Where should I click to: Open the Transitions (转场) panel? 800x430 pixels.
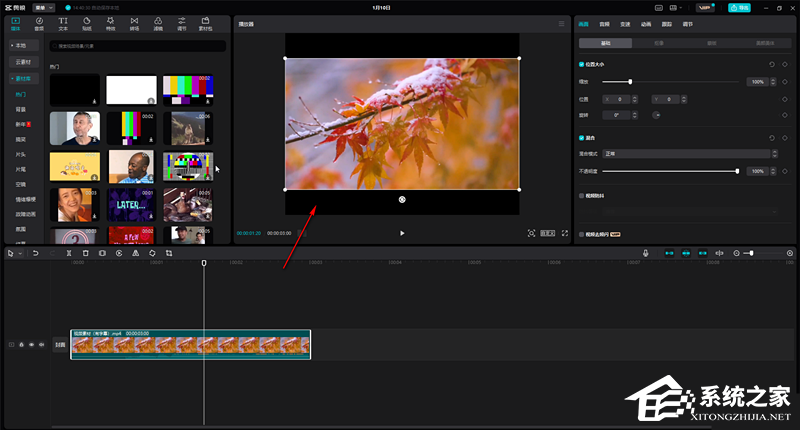tap(134, 23)
